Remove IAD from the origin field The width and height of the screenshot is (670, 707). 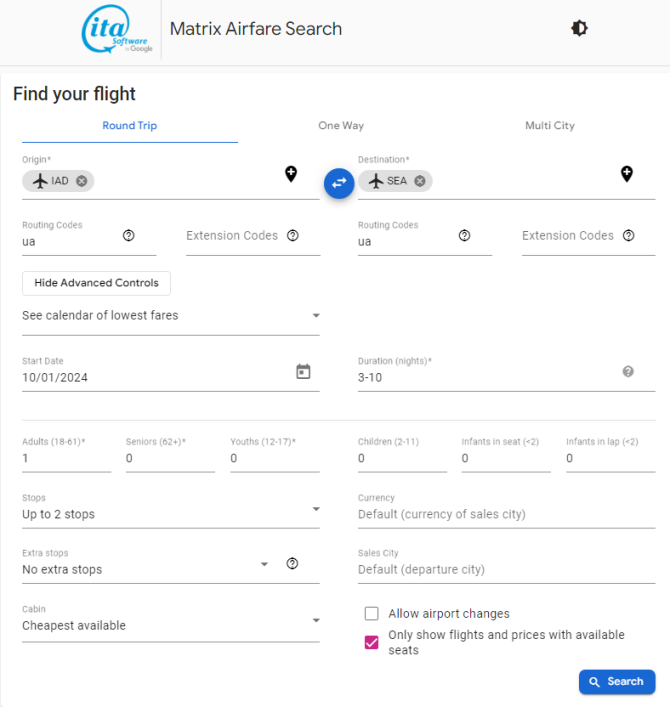(82, 181)
